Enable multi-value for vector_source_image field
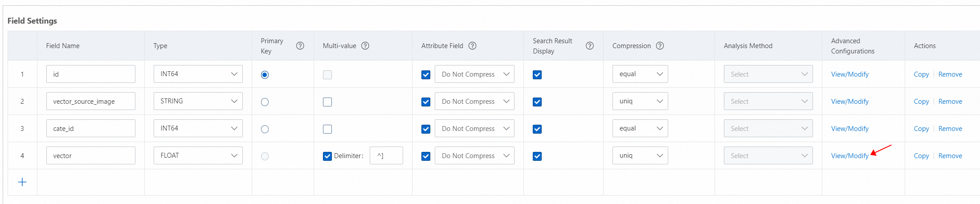This screenshot has width=980, height=204. tap(327, 102)
